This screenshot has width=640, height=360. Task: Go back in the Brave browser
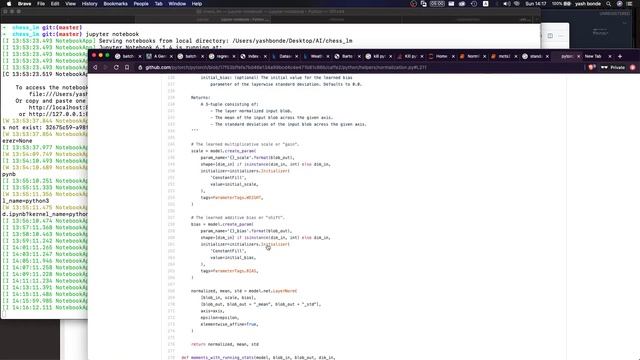[x=95, y=67]
